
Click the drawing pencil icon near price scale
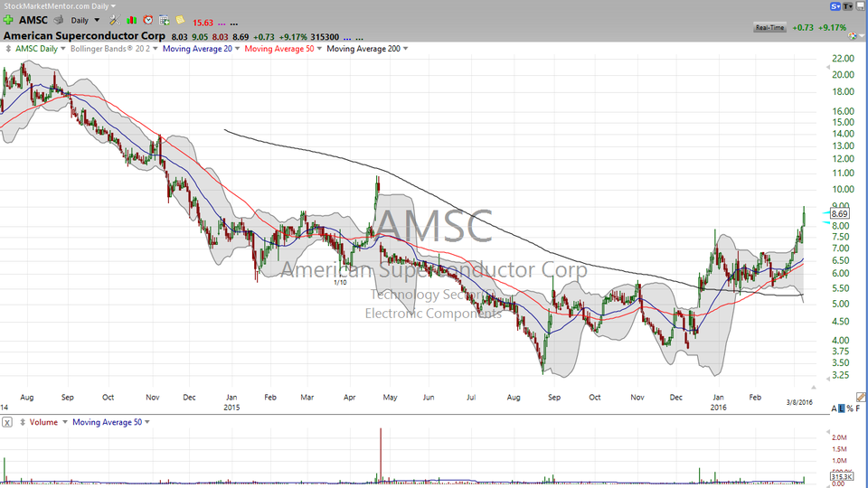861,397
